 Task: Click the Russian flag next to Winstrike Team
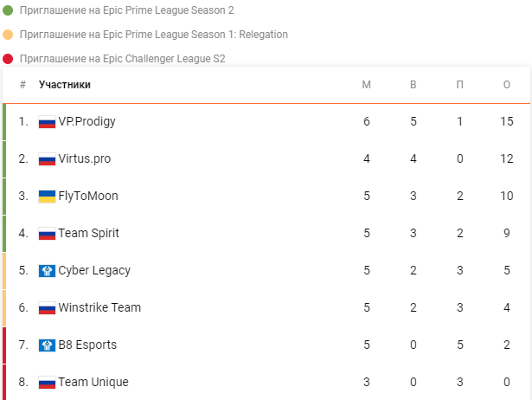tap(47, 308)
